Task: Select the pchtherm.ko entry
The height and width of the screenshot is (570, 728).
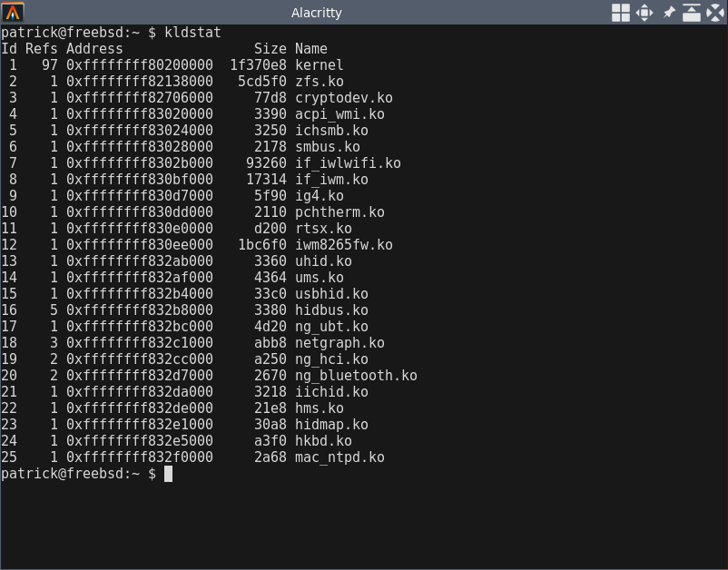Action: tap(339, 212)
